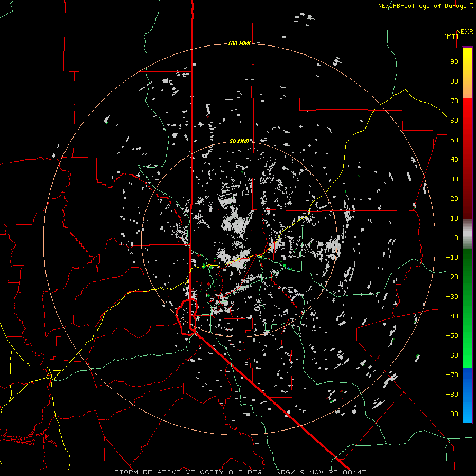Click the -90 value on the velocity scale
This screenshot has width=476, height=476.
point(452,414)
